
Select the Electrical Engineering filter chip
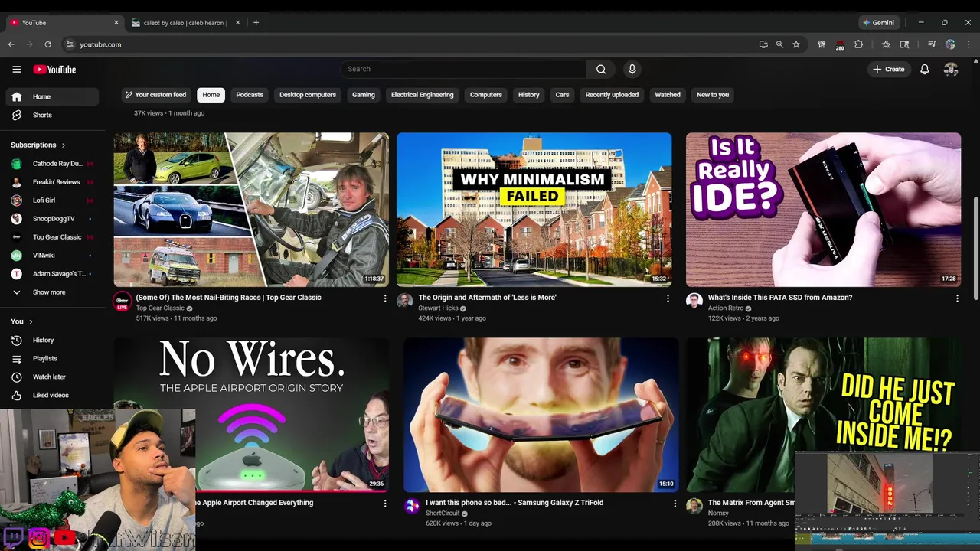tap(423, 95)
